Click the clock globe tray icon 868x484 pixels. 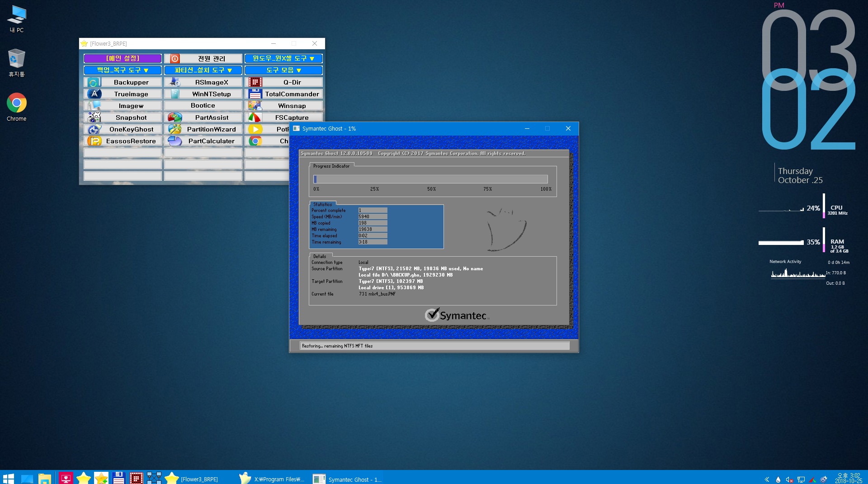click(x=824, y=479)
